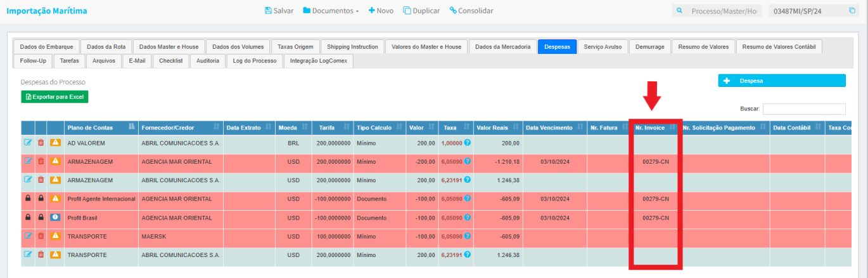Sort by Nr. Invoice column header
Screen dimensions: 868x278
[655, 128]
